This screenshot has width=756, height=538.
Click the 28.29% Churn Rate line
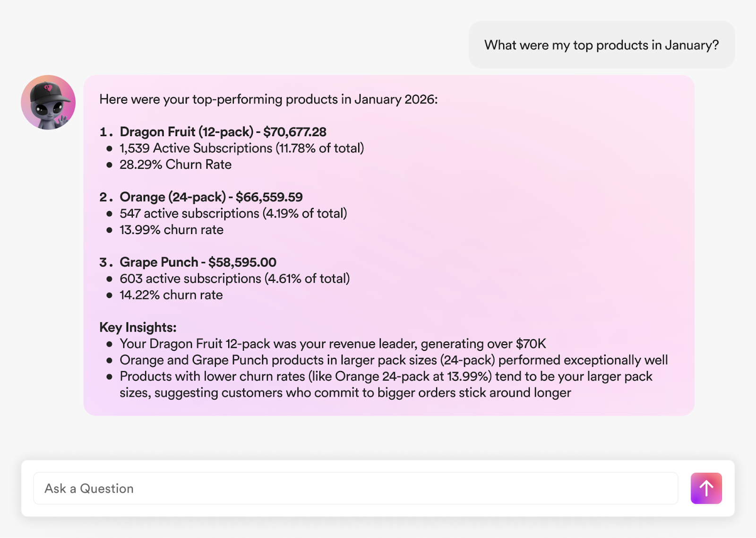tap(175, 165)
